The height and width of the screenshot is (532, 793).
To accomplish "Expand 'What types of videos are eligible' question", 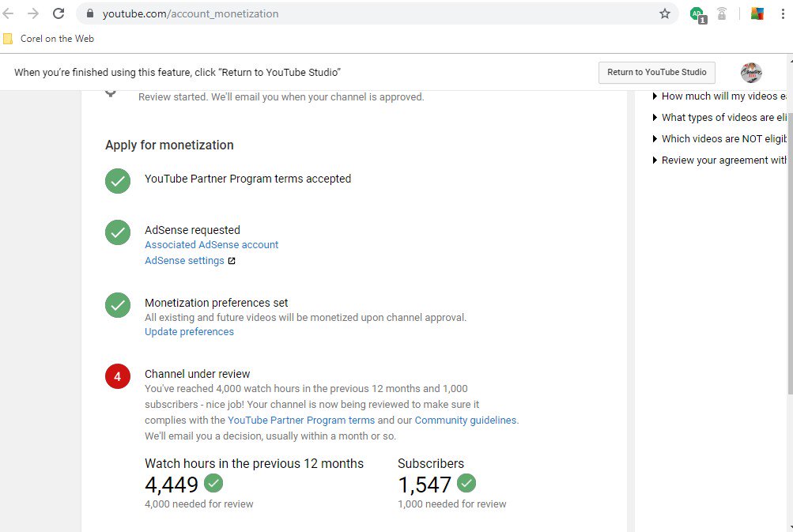I will click(x=719, y=117).
